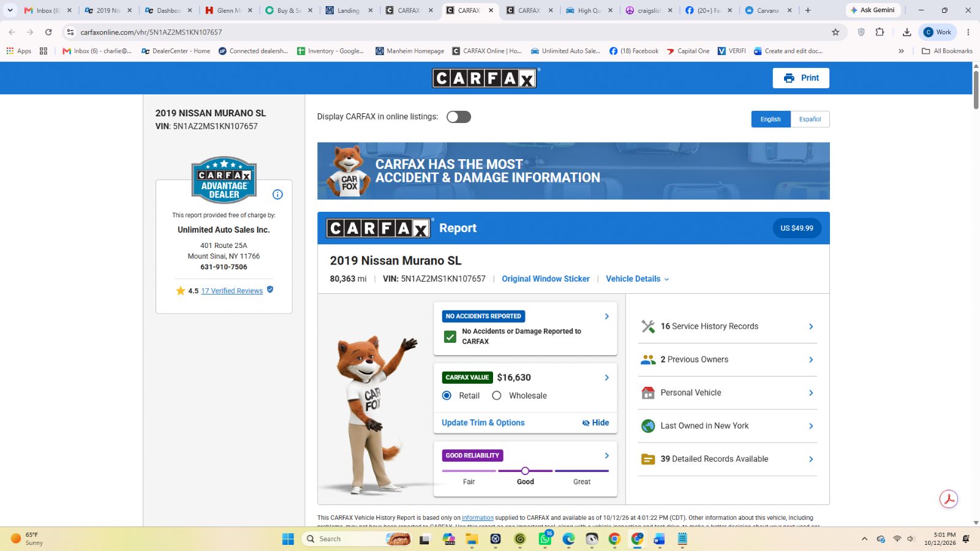Reload the CARFAX page
Viewport: 980px width, 551px height.
click(x=48, y=32)
